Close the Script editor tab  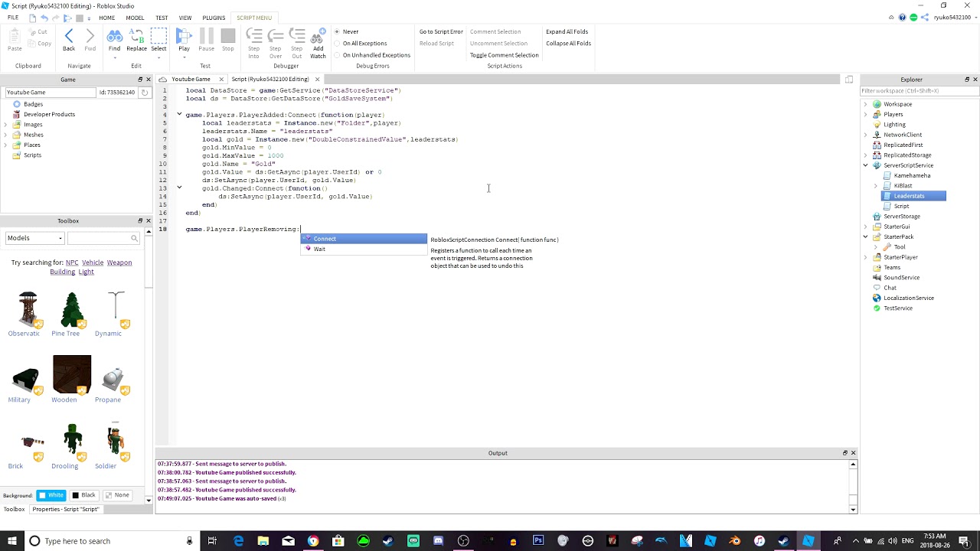[x=317, y=79]
